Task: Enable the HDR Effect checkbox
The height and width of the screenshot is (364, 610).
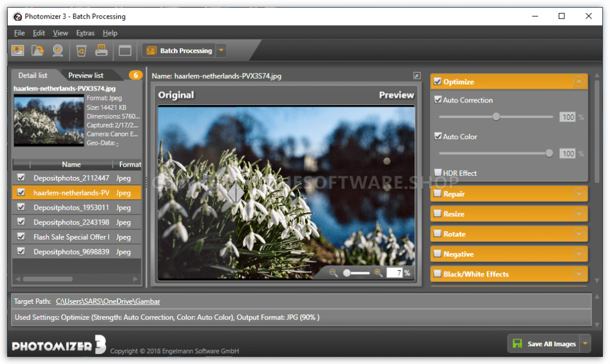Action: coord(438,172)
